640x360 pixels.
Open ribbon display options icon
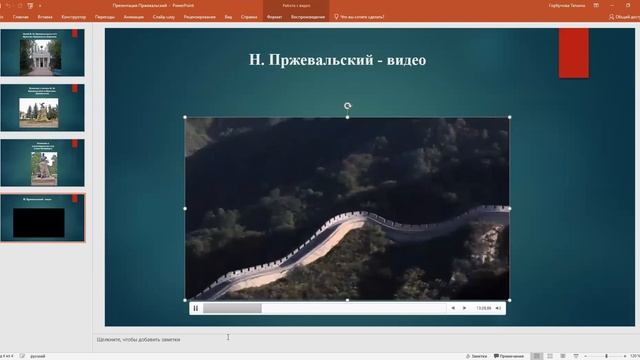click(x=596, y=6)
